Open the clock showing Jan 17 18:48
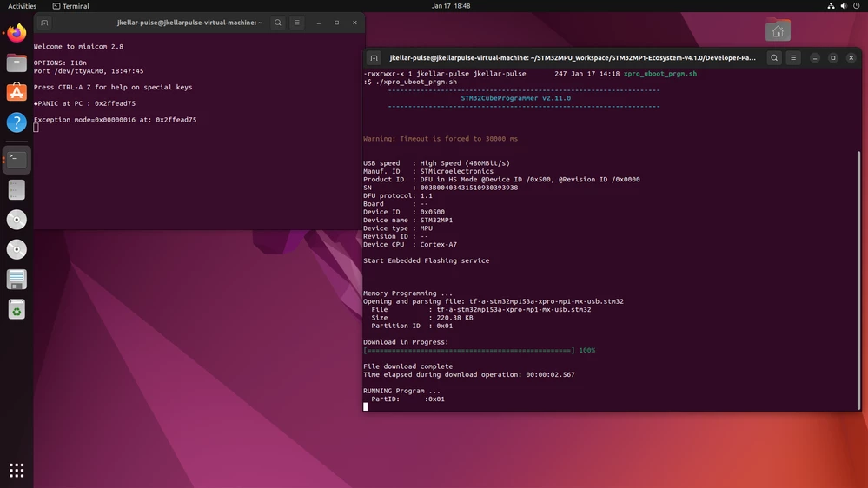The image size is (868, 488). click(451, 6)
